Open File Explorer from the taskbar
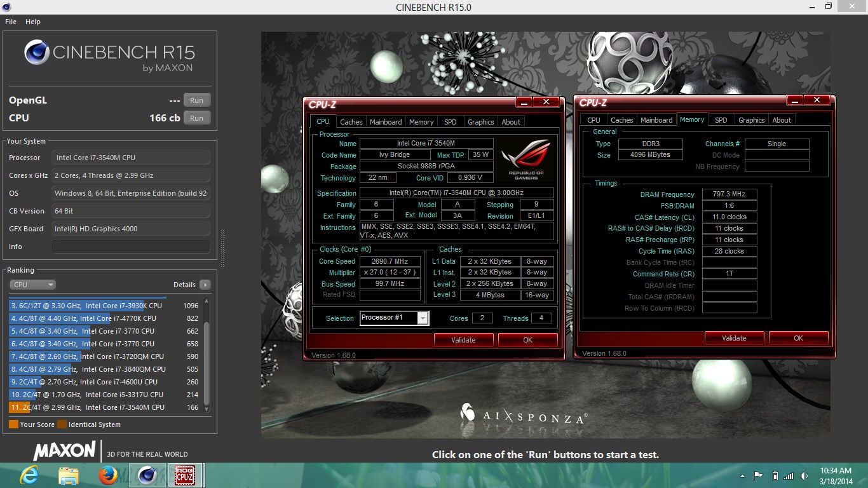Screen dimensions: 868x488 click(69, 475)
